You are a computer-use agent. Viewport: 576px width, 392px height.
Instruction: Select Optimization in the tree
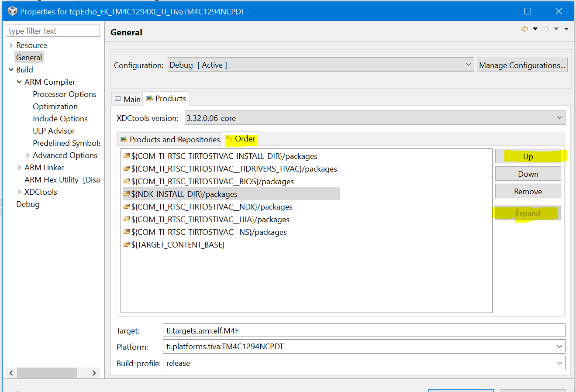[55, 107]
